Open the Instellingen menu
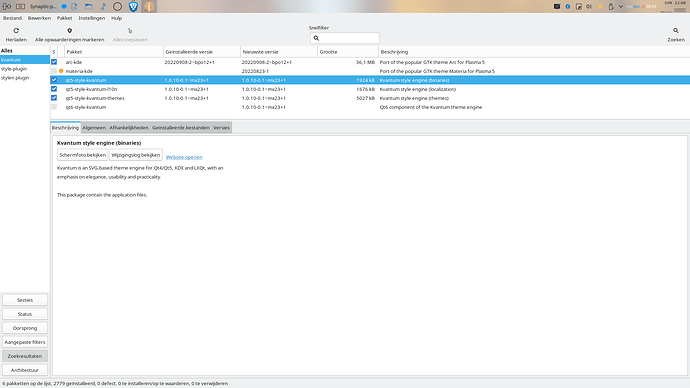This screenshot has height=388, width=690. pos(92,18)
